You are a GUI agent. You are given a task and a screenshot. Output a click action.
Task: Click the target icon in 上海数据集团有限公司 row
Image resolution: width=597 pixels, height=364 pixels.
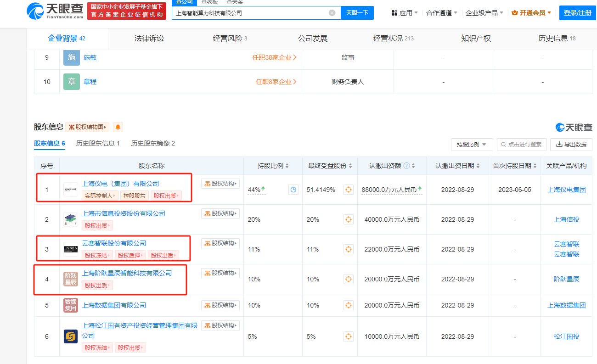coord(349,305)
